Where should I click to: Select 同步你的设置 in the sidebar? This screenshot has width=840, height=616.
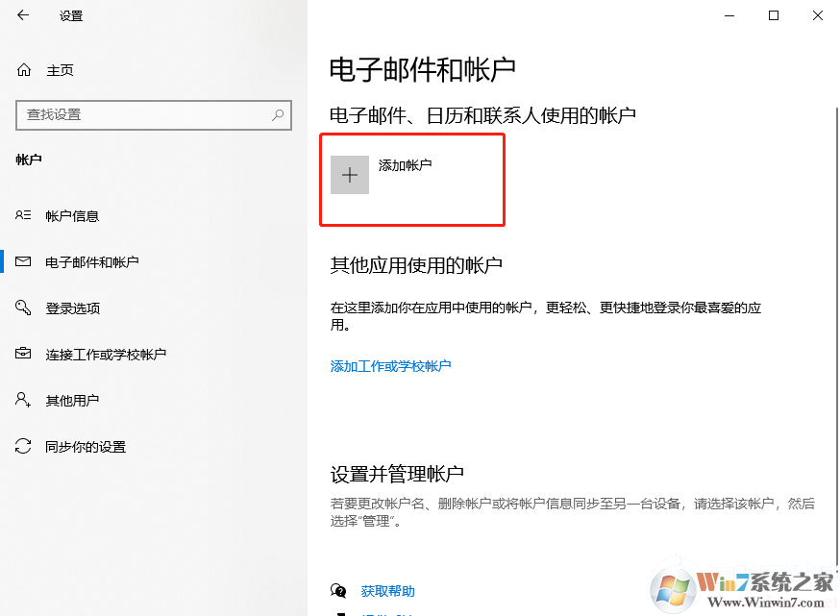point(84,446)
